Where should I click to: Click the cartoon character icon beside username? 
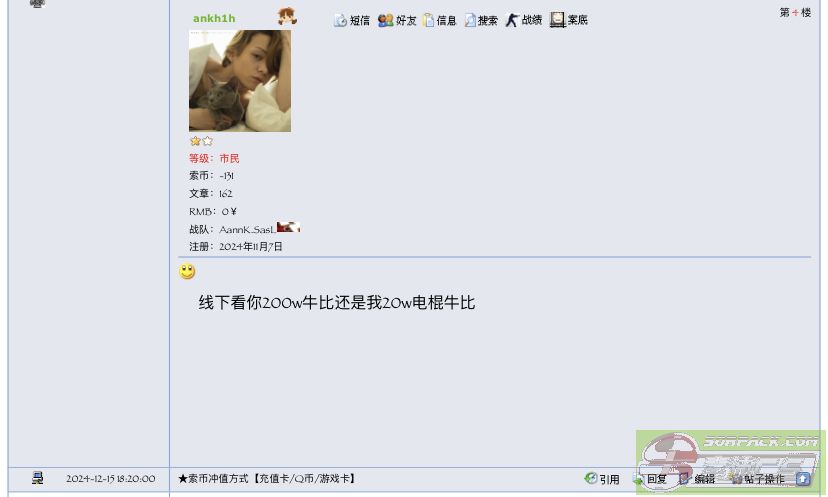(x=287, y=16)
